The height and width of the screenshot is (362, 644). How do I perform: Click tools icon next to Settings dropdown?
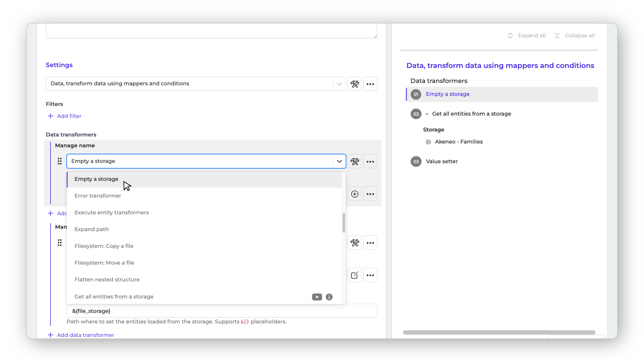click(x=355, y=84)
